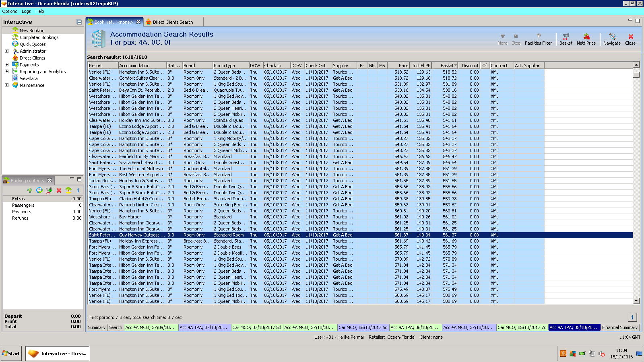This screenshot has width=644, height=362.
Task: Expand the Administrator tree node
Action: coord(6,51)
